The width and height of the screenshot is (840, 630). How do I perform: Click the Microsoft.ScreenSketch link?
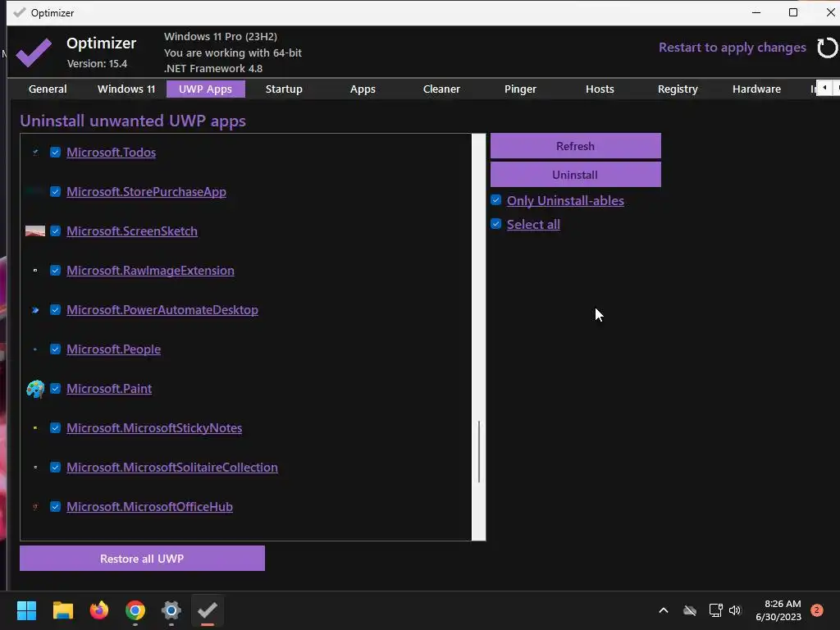tap(132, 231)
